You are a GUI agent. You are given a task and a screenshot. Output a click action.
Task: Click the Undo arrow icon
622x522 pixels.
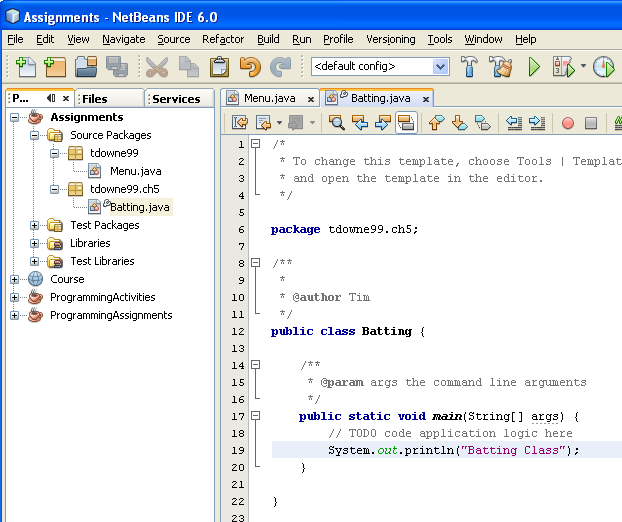click(x=250, y=67)
